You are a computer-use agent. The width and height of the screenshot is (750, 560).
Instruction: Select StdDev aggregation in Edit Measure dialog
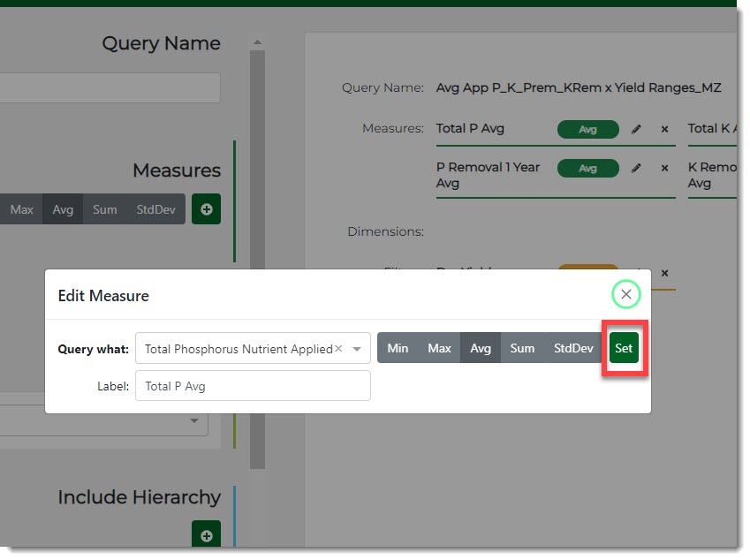pyautogui.click(x=573, y=348)
